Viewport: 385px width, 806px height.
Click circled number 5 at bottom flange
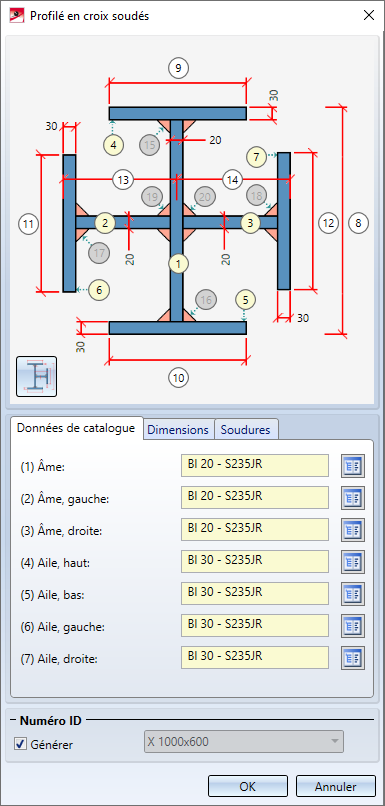[x=245, y=299]
